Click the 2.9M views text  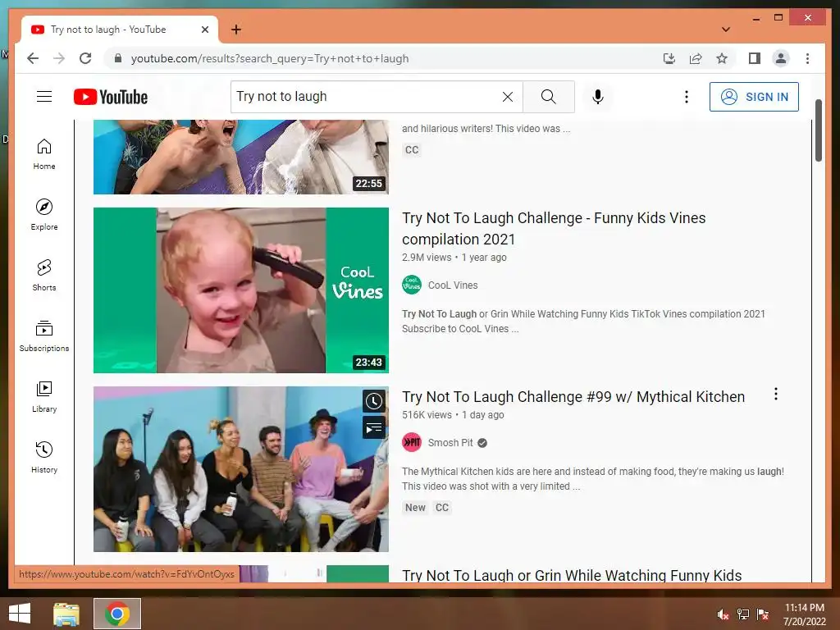(427, 257)
